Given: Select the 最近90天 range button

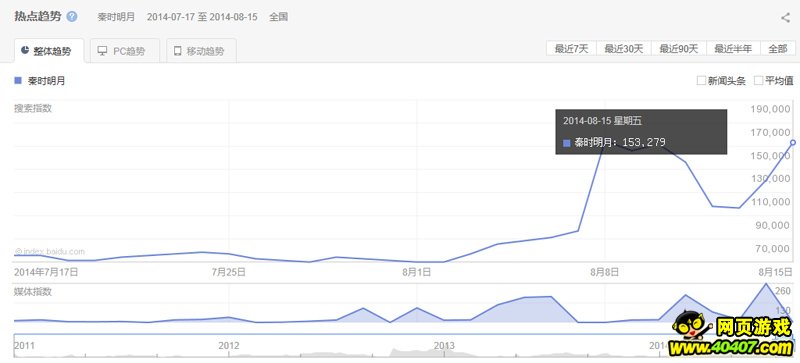Looking at the screenshot, I should click(679, 49).
